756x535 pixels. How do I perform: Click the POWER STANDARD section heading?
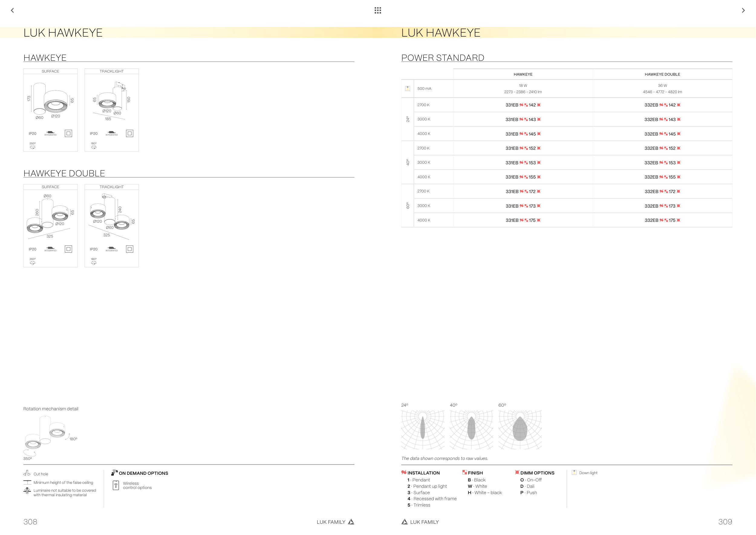point(442,58)
